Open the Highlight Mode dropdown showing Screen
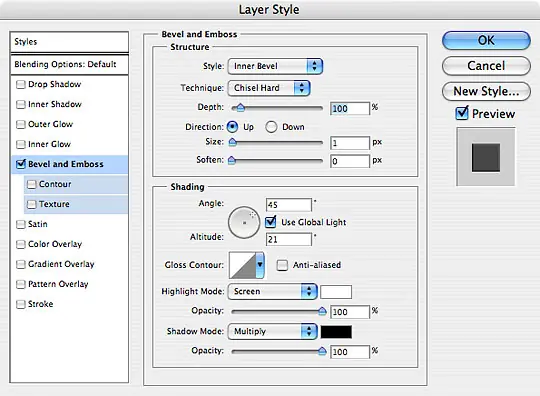 (272, 291)
